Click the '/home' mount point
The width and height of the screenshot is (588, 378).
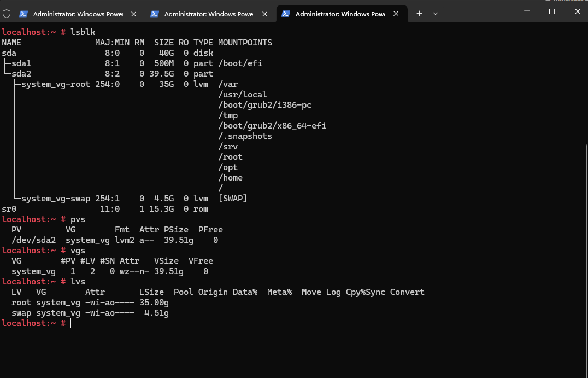(x=230, y=178)
